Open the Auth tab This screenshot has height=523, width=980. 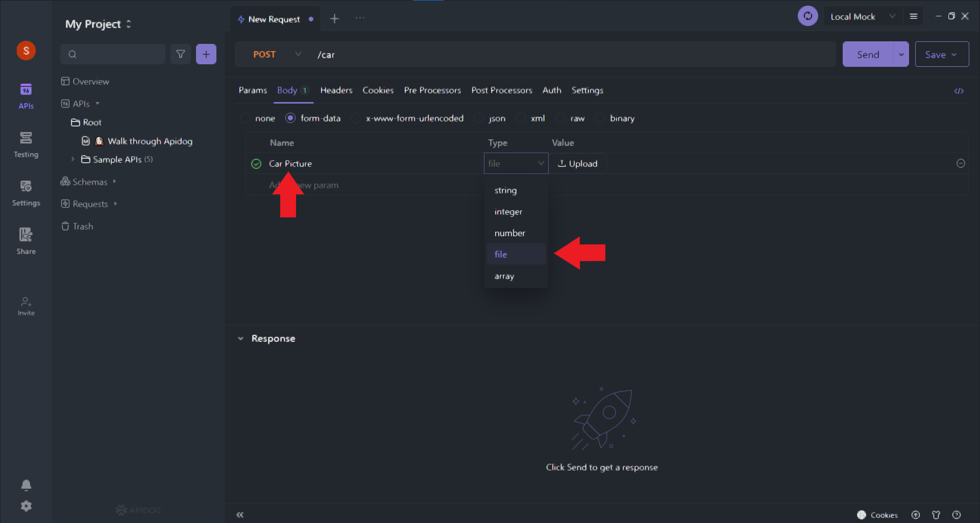pos(552,90)
